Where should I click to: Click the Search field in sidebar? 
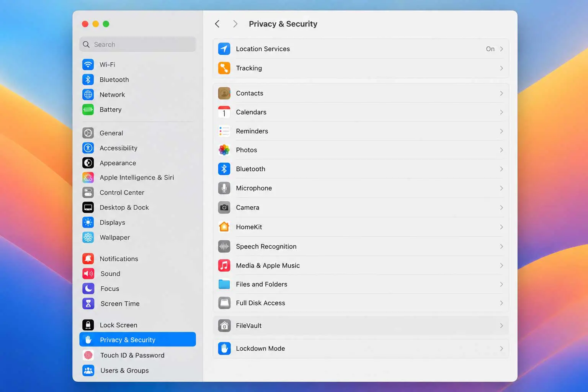[x=137, y=44]
